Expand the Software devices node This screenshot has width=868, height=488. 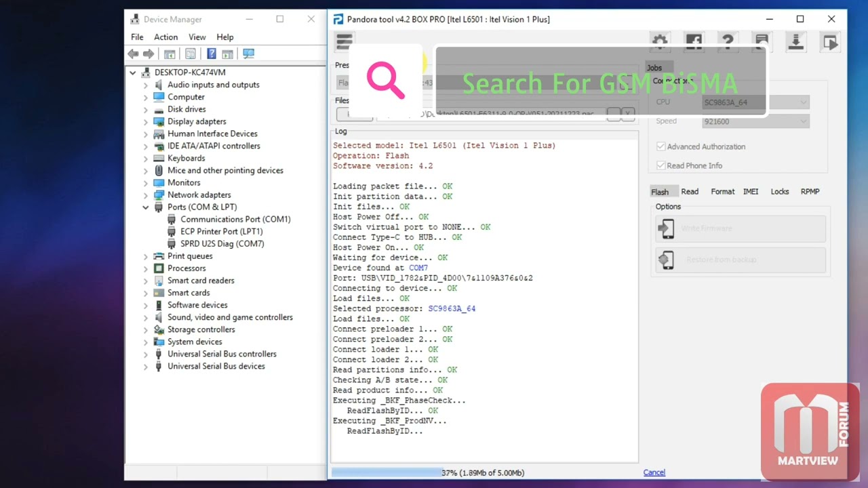(145, 305)
